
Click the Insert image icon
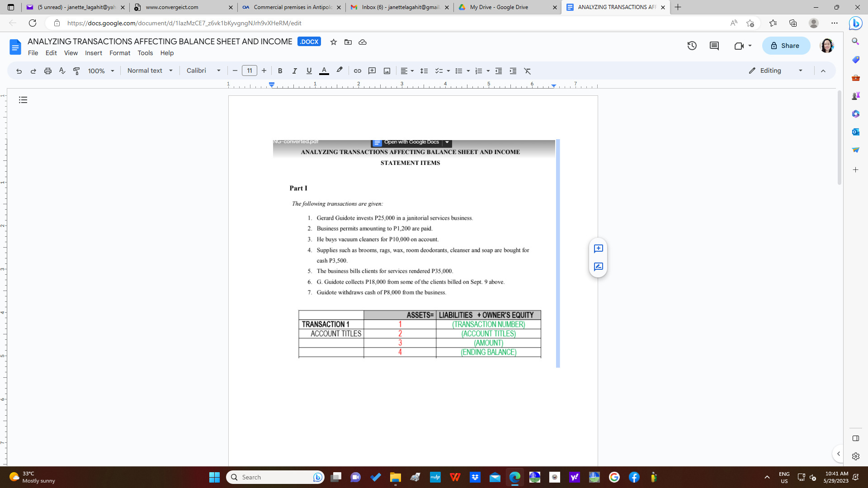click(387, 71)
